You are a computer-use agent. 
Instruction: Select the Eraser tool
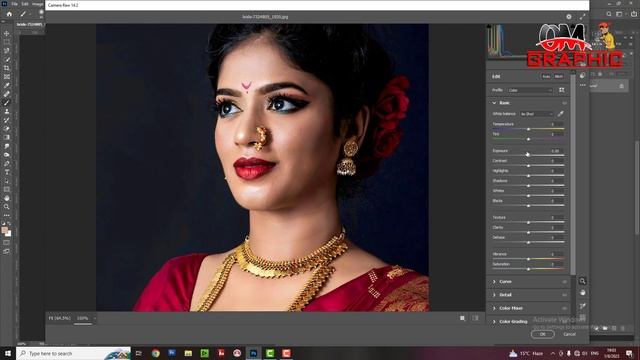coord(7,129)
